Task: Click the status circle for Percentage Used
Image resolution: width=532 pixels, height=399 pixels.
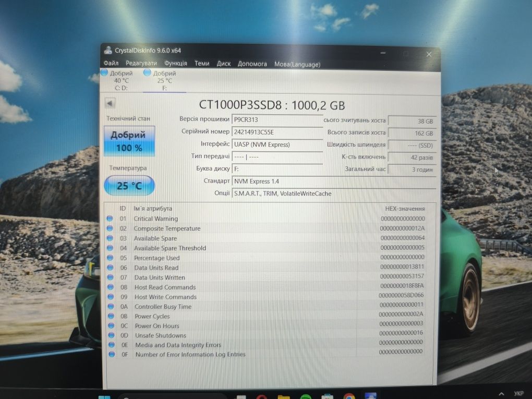Action: click(110, 258)
